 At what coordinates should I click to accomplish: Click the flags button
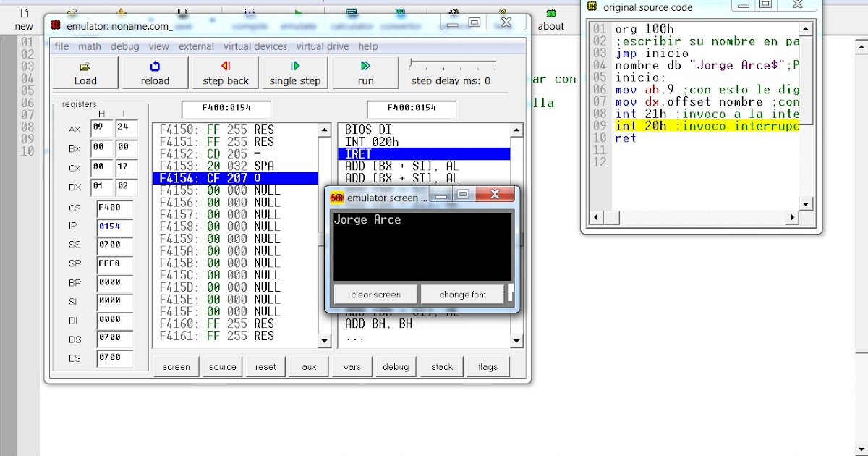coord(488,367)
